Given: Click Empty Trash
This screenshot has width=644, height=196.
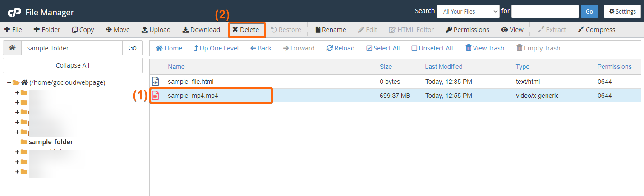Looking at the screenshot, I should [x=538, y=48].
